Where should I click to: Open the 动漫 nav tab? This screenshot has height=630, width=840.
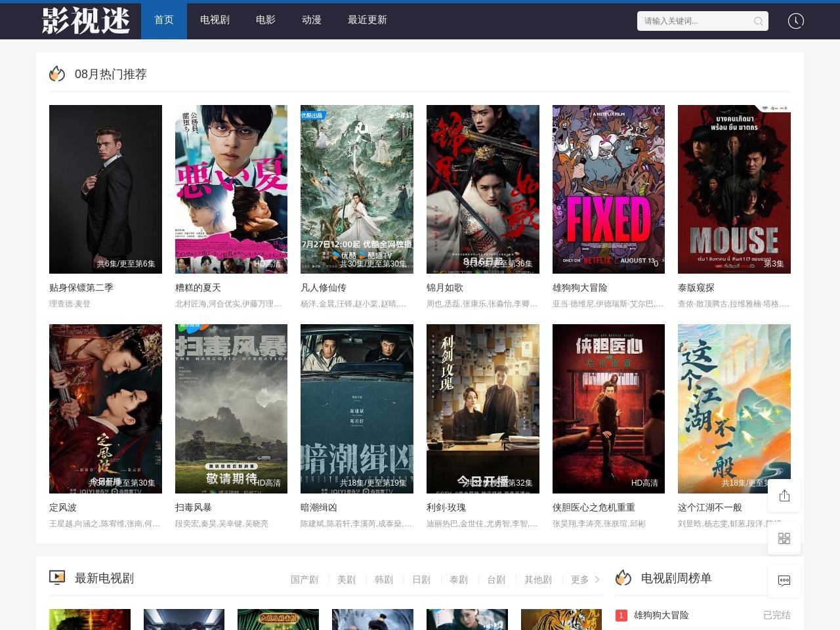311,20
